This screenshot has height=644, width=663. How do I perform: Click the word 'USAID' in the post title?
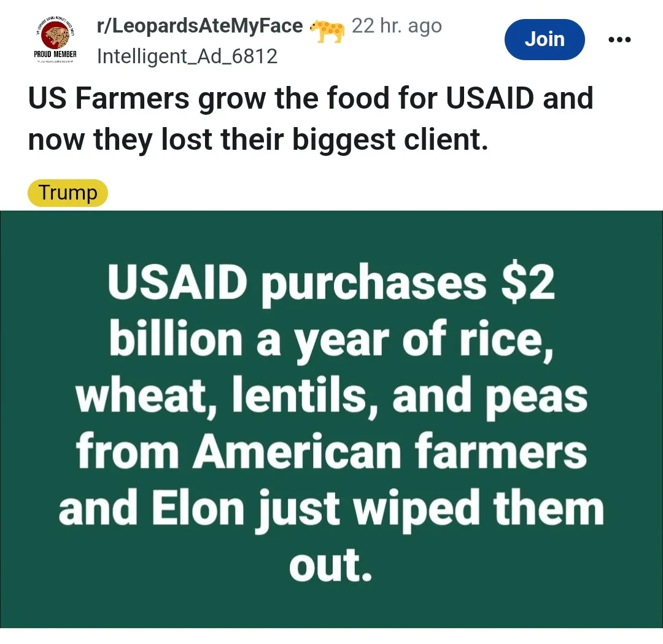tap(490, 98)
